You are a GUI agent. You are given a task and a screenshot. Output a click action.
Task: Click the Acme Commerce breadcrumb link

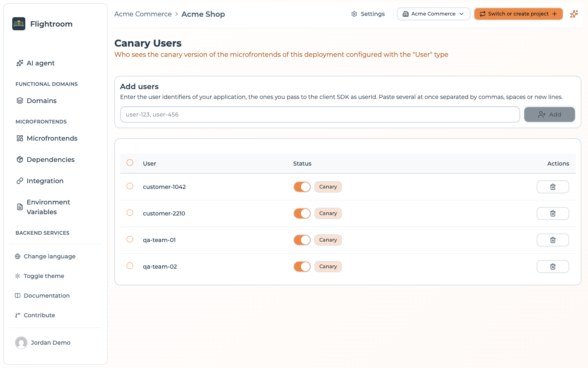(x=143, y=14)
